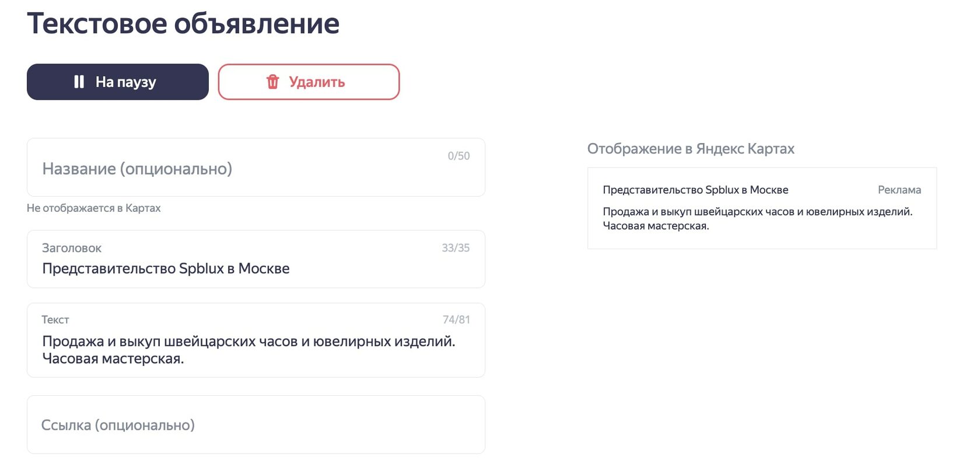Click the 'Отображение в Яндекс Картах' label
Viewport: 980px width, 467px height.
pyautogui.click(x=691, y=149)
